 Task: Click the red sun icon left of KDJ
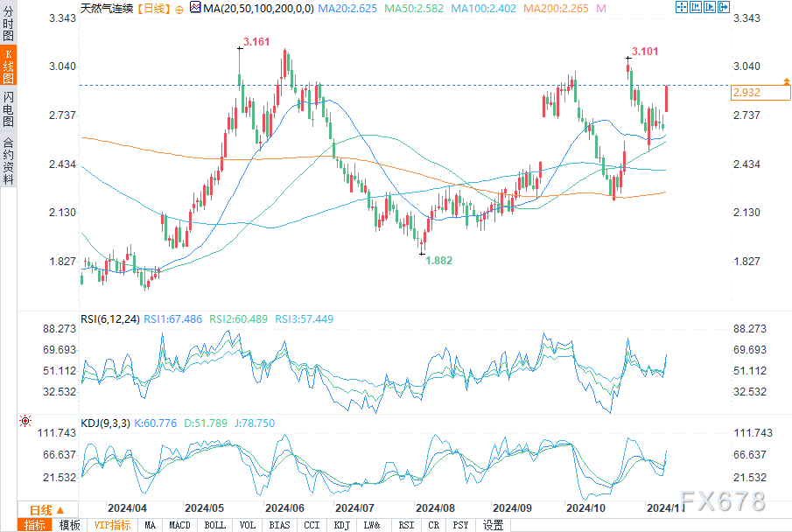tap(26, 422)
